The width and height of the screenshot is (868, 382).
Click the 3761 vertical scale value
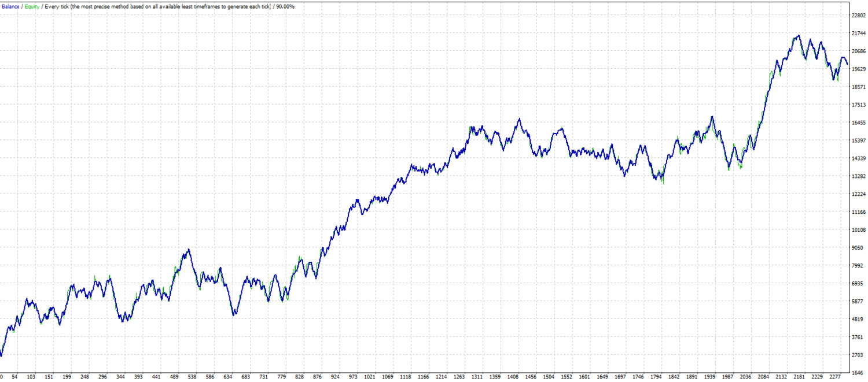857,338
